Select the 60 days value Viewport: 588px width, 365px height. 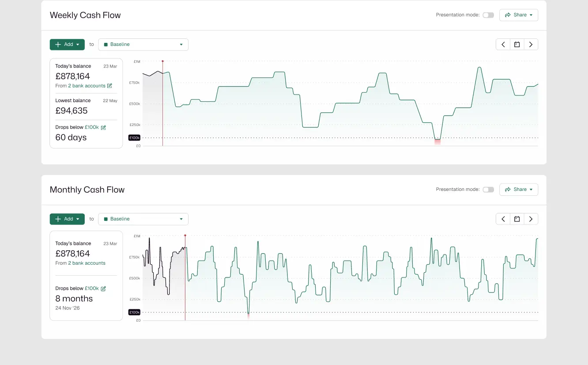coord(71,137)
